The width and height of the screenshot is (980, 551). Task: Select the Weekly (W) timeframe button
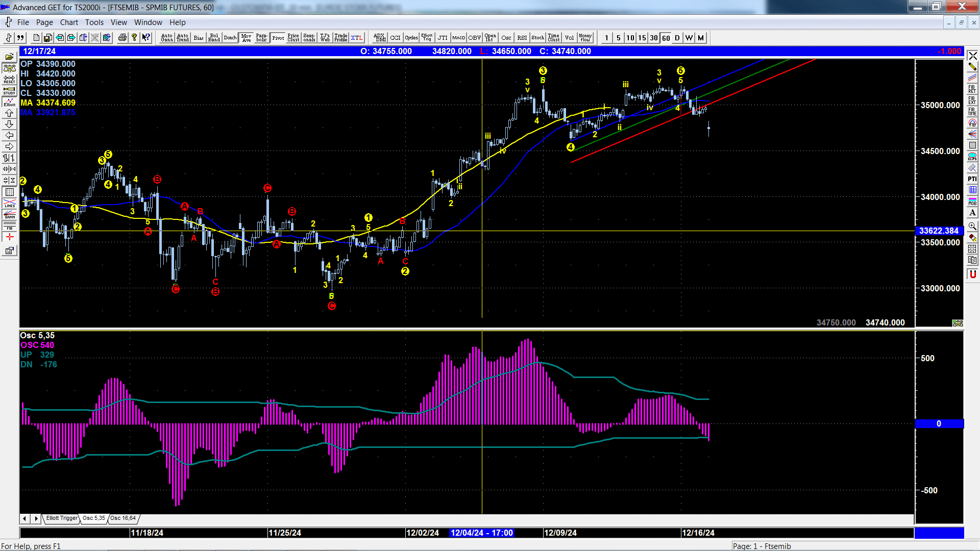click(x=689, y=38)
